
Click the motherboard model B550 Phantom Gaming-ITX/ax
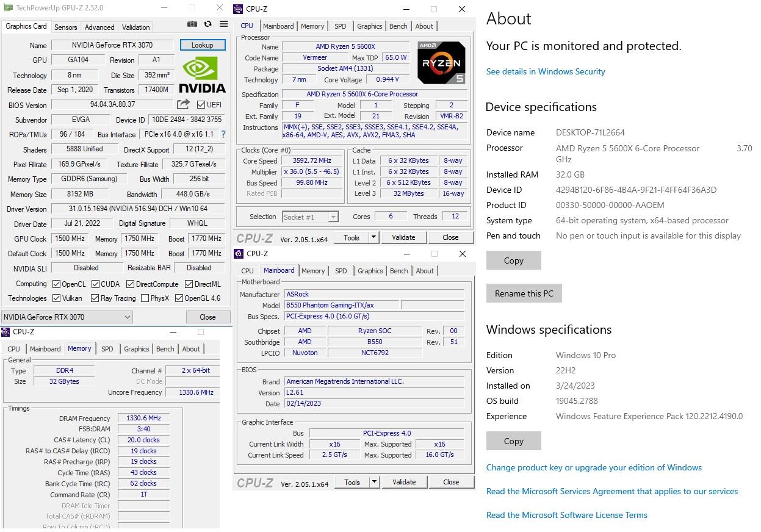[x=342, y=305]
